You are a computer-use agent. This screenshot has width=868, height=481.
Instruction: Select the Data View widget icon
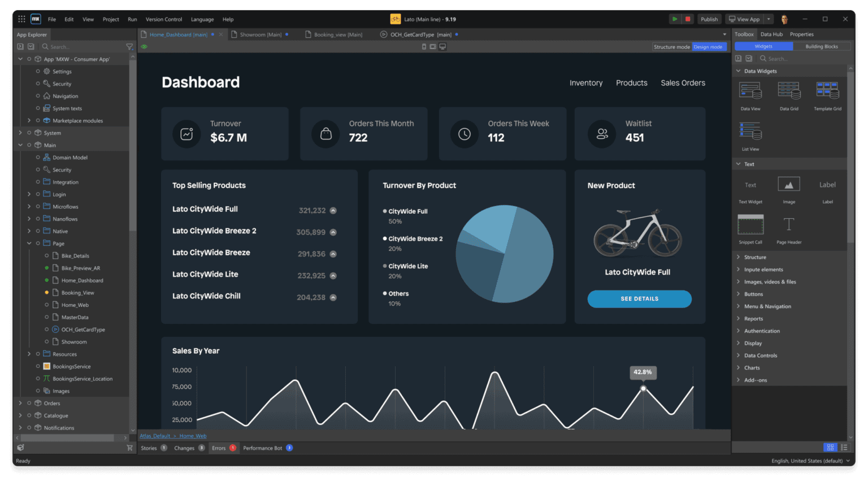750,91
